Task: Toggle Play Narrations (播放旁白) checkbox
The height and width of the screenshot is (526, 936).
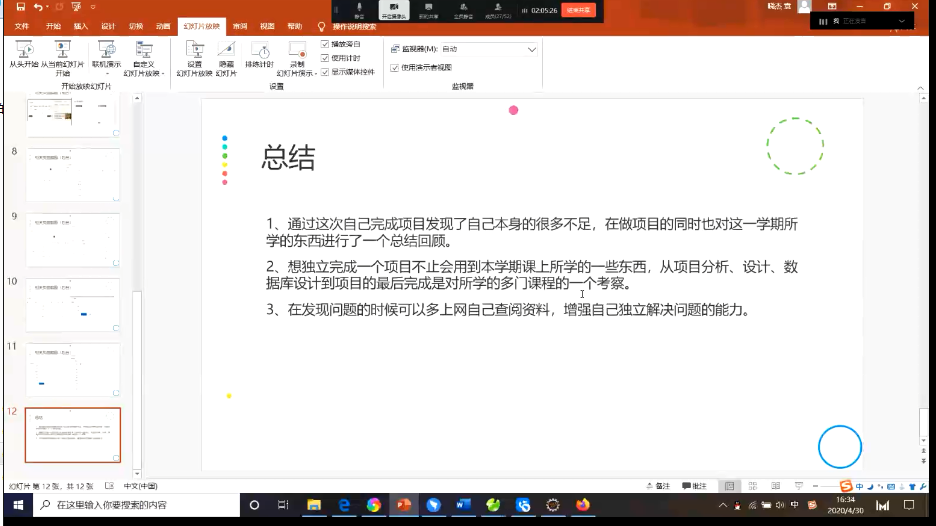Action: [x=325, y=44]
